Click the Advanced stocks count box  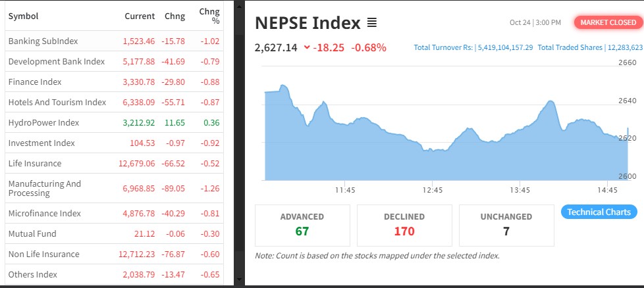point(302,224)
